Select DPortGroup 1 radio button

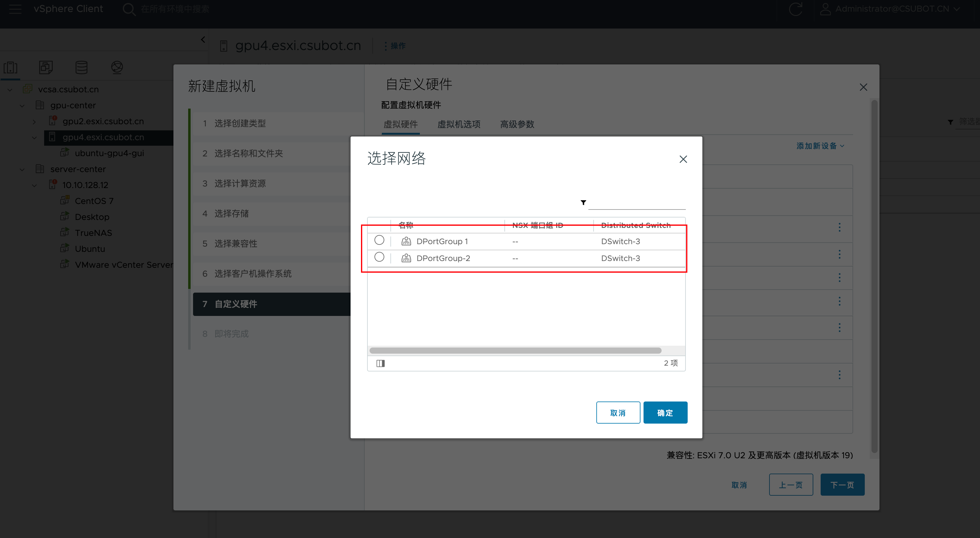click(x=379, y=240)
